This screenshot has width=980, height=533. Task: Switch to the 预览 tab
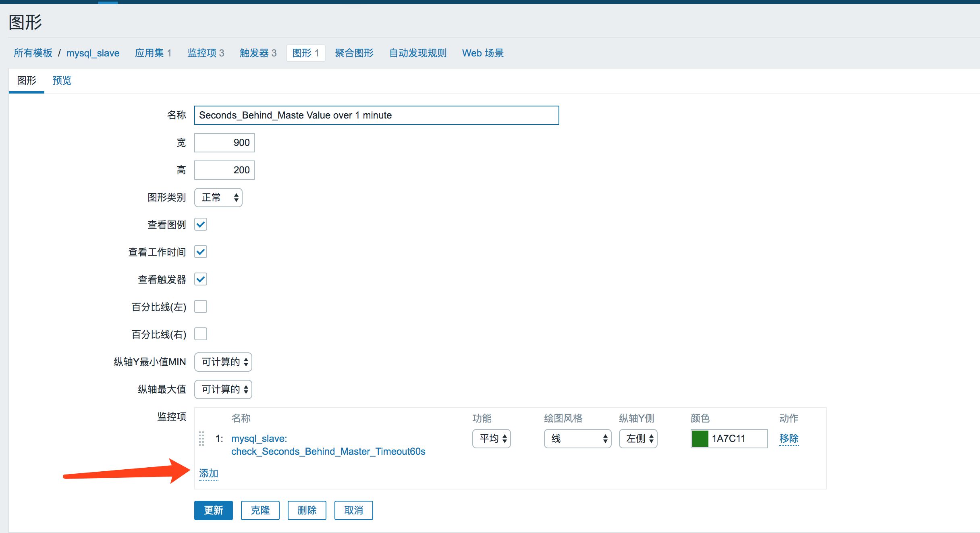pyautogui.click(x=62, y=81)
